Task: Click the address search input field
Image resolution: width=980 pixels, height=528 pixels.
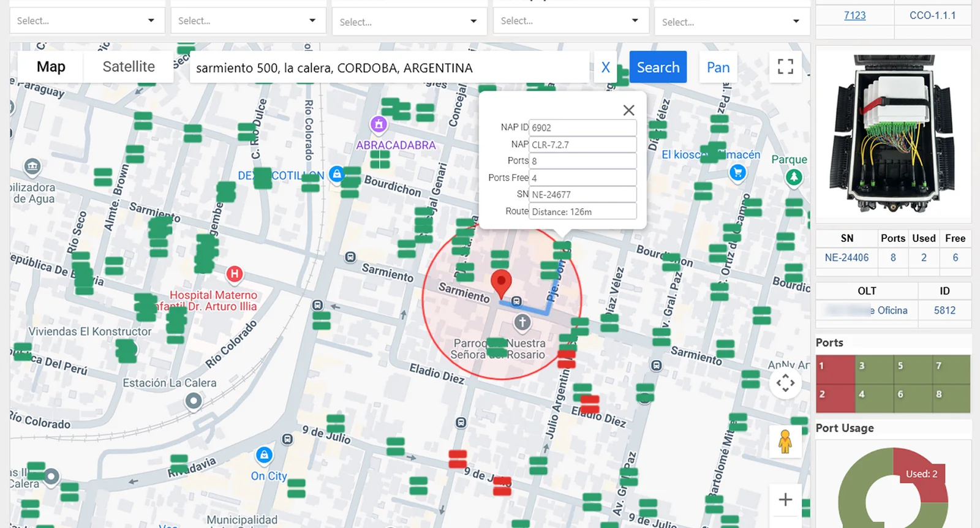Action: coord(390,68)
